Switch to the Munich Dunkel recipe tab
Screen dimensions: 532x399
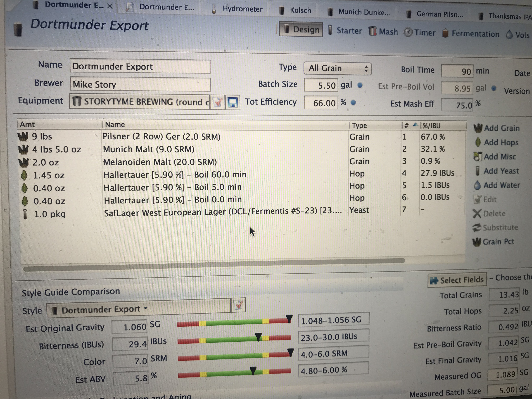pyautogui.click(x=359, y=12)
